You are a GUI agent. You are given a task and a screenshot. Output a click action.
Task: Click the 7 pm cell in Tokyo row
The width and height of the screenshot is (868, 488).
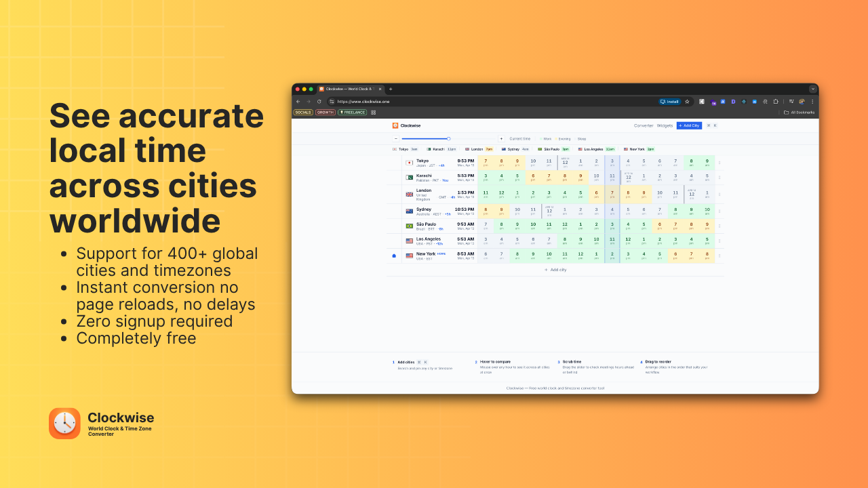pos(486,163)
